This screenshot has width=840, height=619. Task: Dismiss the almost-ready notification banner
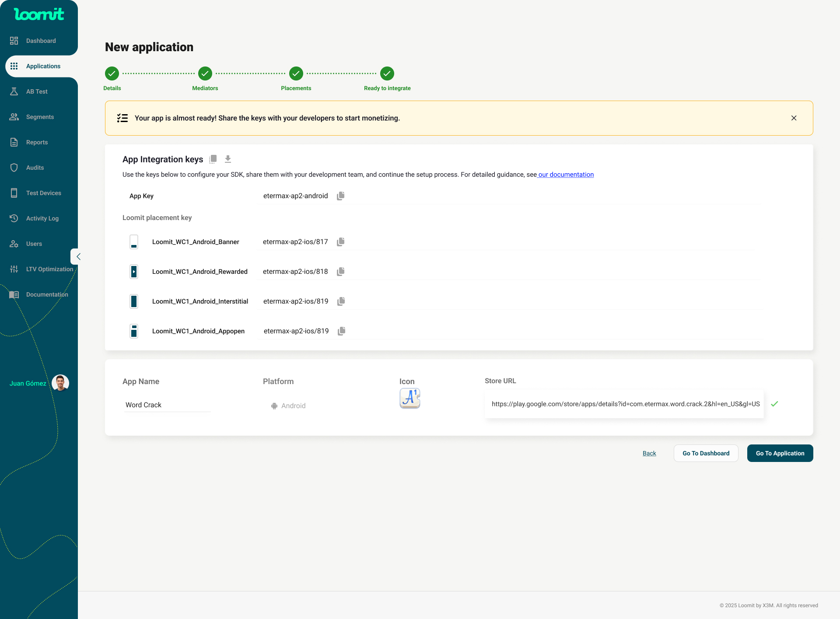(794, 118)
